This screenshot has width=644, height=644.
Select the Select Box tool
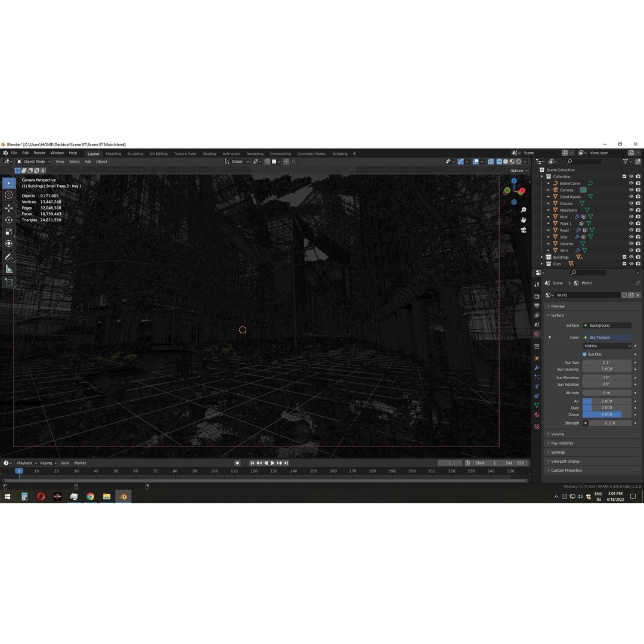(8, 183)
